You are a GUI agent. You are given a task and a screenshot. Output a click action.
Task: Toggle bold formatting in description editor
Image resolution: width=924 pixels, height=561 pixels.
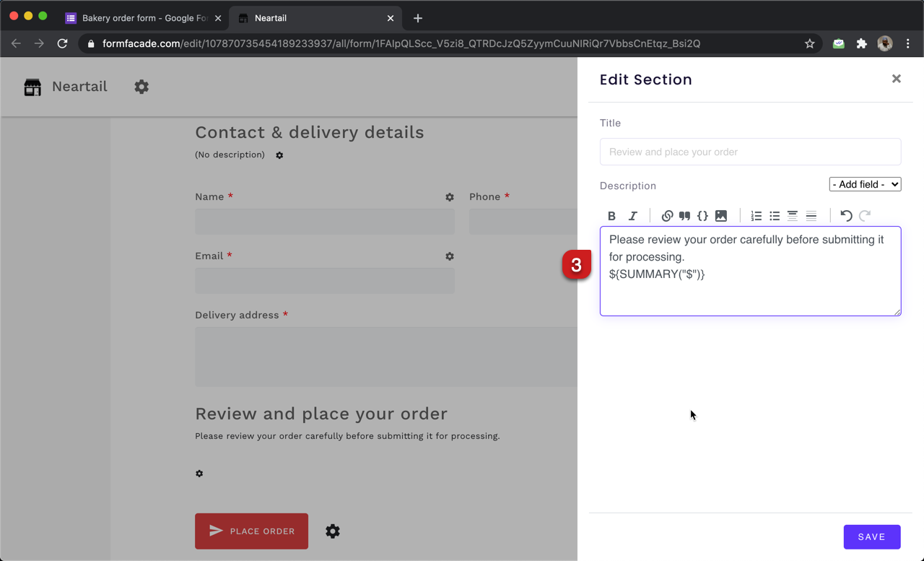tap(611, 216)
